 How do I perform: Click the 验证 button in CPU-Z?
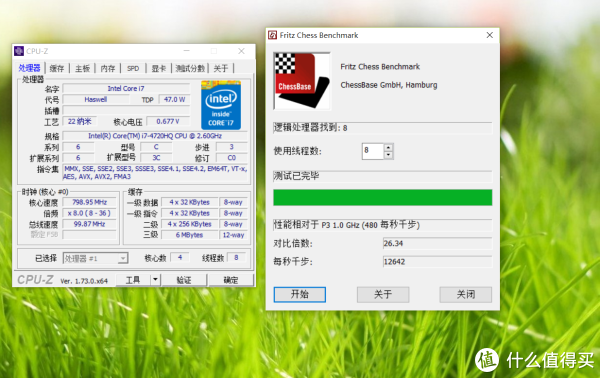point(184,280)
